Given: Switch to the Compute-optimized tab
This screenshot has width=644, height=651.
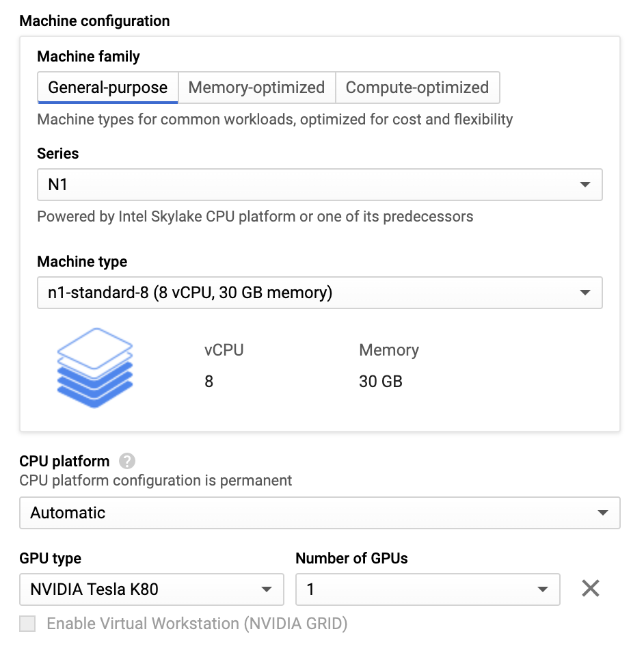Looking at the screenshot, I should (417, 88).
